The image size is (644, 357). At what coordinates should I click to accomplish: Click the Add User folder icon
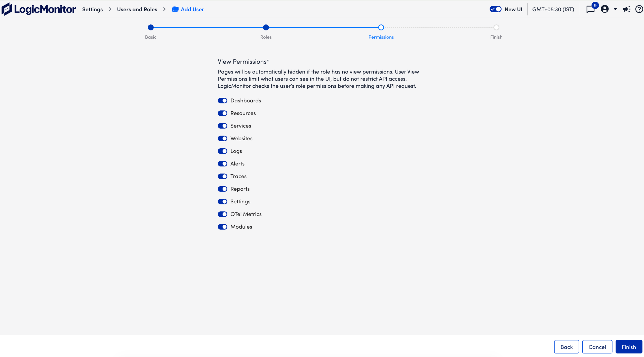tap(175, 9)
